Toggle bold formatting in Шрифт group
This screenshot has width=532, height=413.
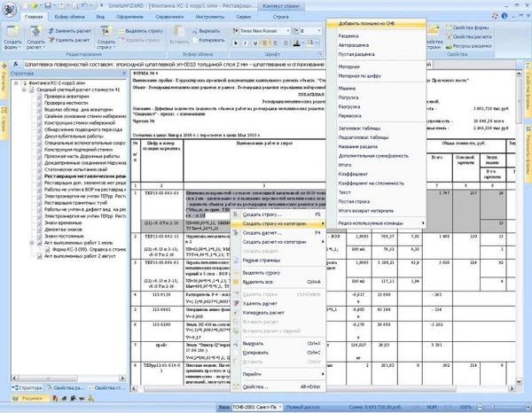click(236, 43)
